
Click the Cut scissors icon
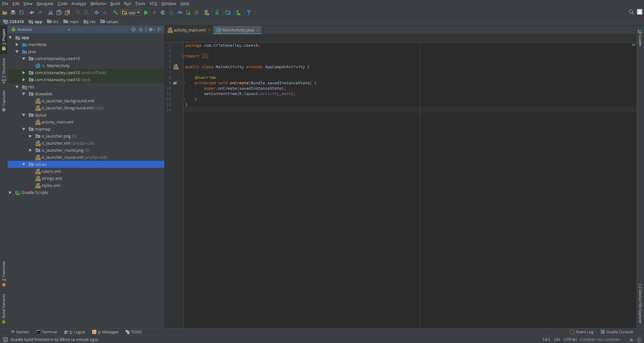pos(50,13)
